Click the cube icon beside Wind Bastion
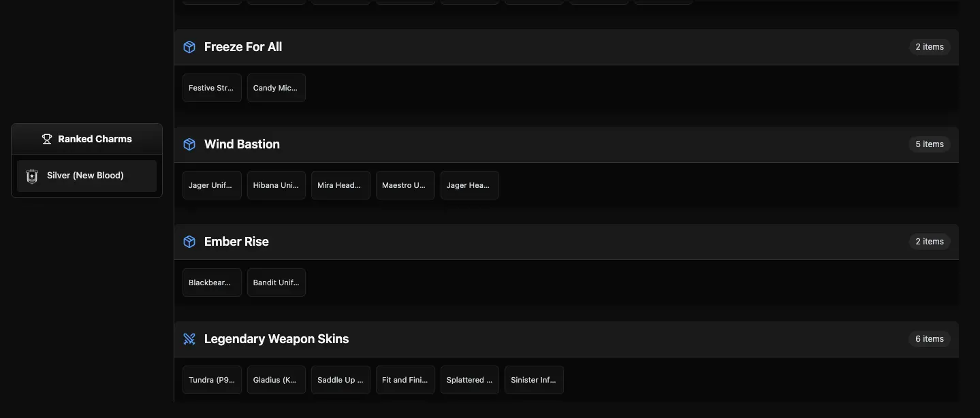The width and height of the screenshot is (980, 418). click(x=189, y=144)
